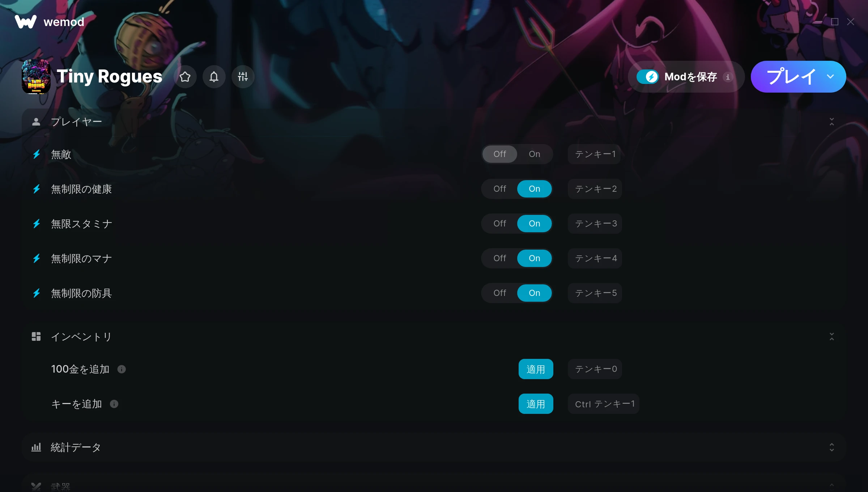This screenshot has width=868, height=492.
Task: Click info icon next to 100金を追加
Action: [122, 369]
